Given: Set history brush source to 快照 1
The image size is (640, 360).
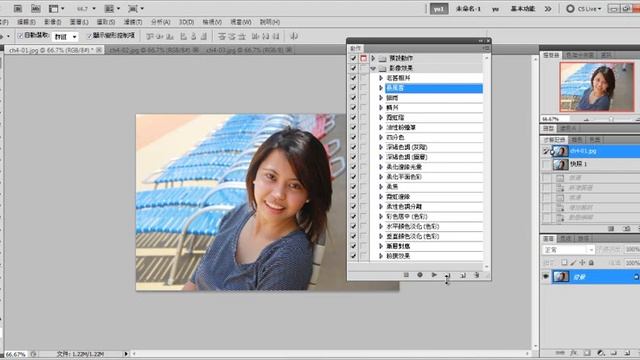Looking at the screenshot, I should [546, 164].
